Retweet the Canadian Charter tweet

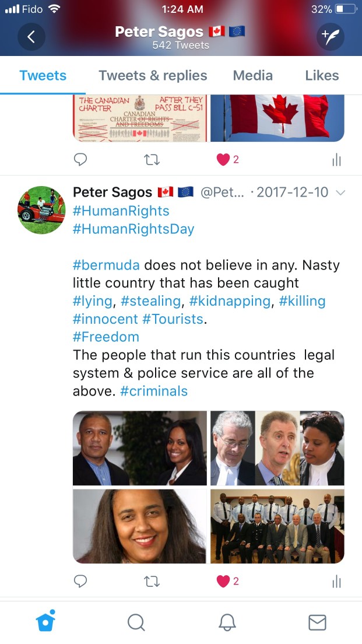[x=152, y=160]
